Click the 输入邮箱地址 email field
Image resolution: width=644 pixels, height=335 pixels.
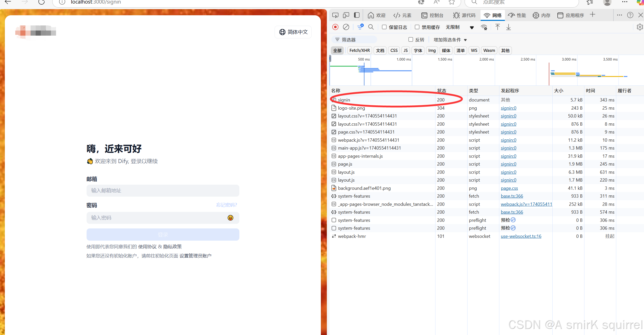point(163,191)
